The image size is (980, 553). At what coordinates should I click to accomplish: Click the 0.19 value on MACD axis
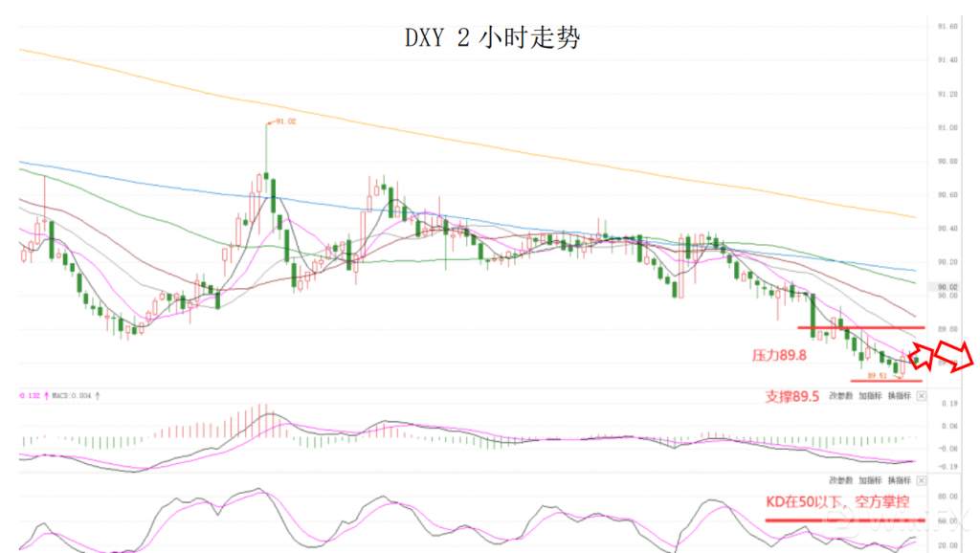click(949, 404)
